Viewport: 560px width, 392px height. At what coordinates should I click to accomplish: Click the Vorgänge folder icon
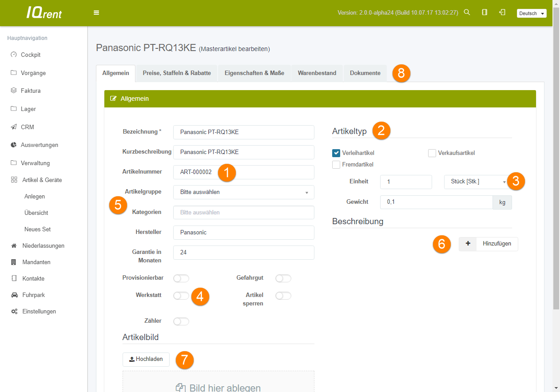(x=13, y=73)
